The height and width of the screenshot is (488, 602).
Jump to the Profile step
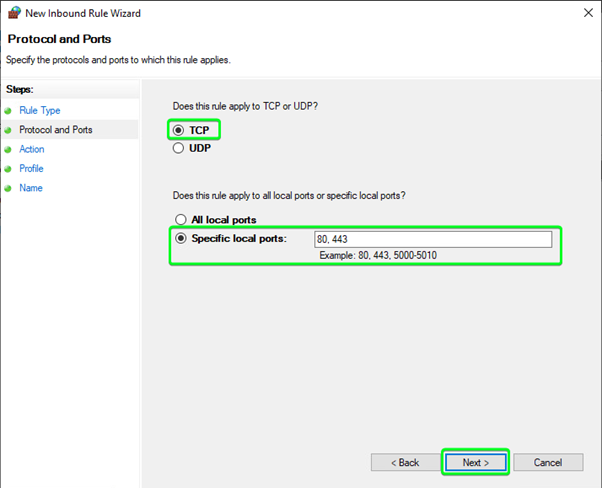31,169
